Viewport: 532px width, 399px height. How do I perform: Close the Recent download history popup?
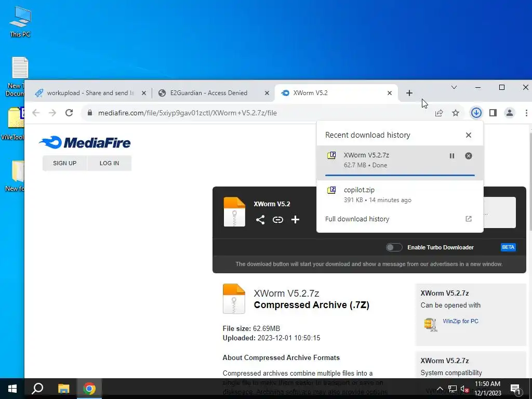[x=469, y=135]
